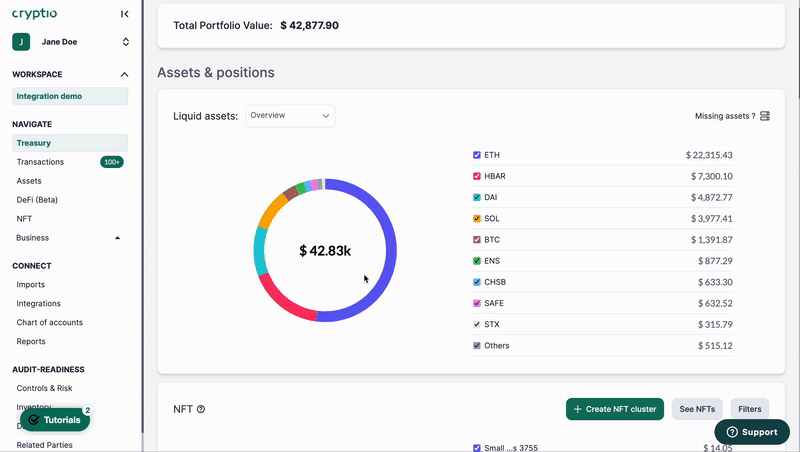This screenshot has height=452, width=800.
Task: Open Imports under Connect
Action: [x=31, y=284]
